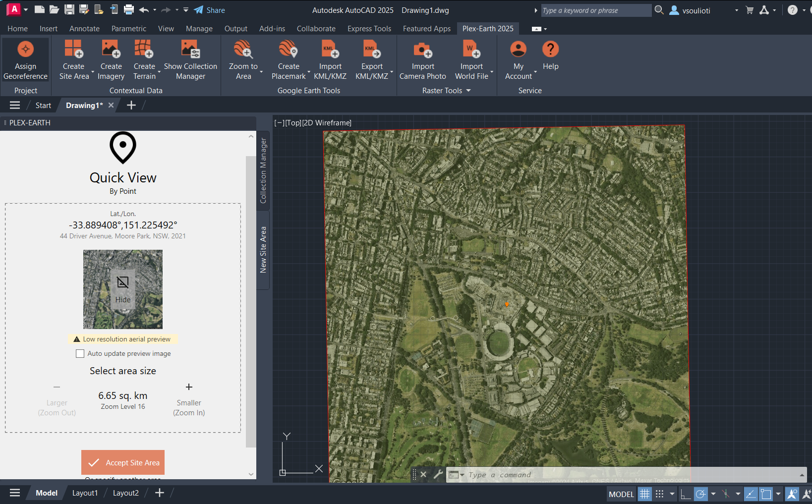Toggle object snap tracking in status bar
Viewport: 812px width, 504px height.
(x=751, y=494)
